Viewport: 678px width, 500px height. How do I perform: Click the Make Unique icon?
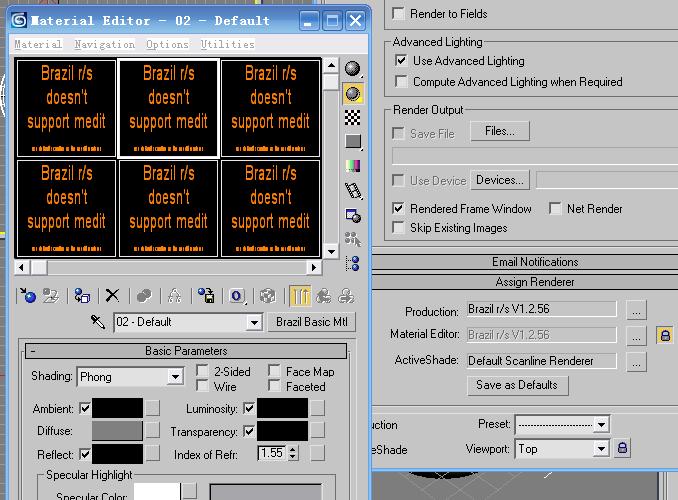pyautogui.click(x=174, y=296)
